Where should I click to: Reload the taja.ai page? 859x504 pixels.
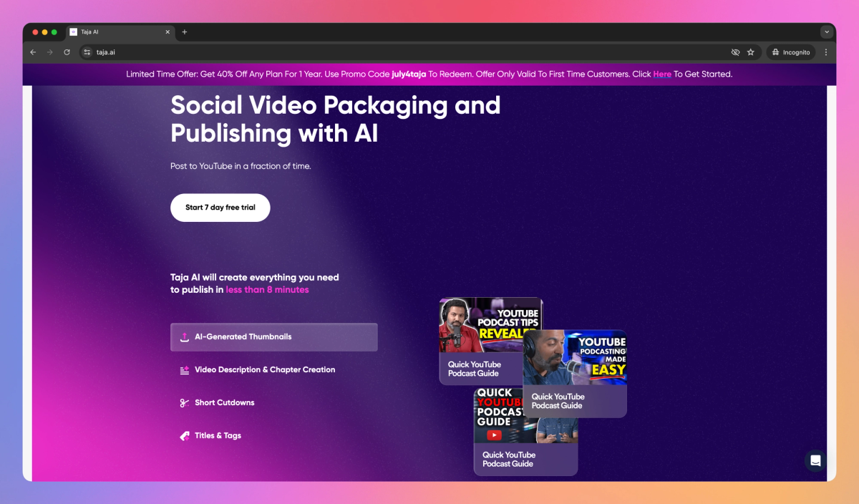tap(67, 52)
